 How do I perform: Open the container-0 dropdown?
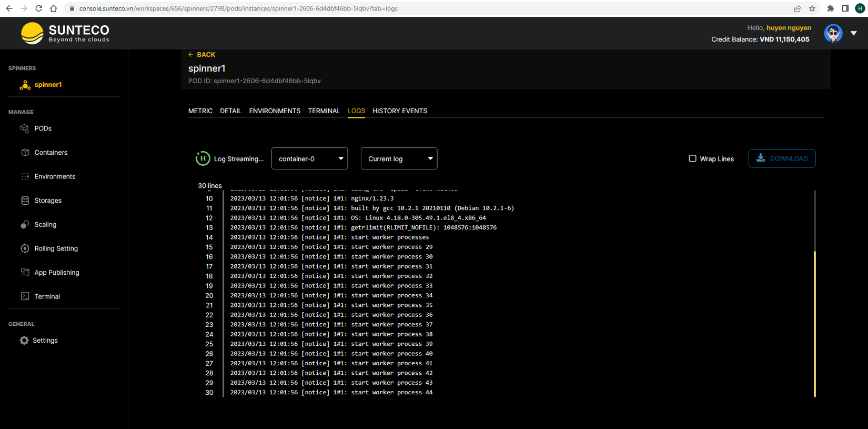[x=309, y=158]
